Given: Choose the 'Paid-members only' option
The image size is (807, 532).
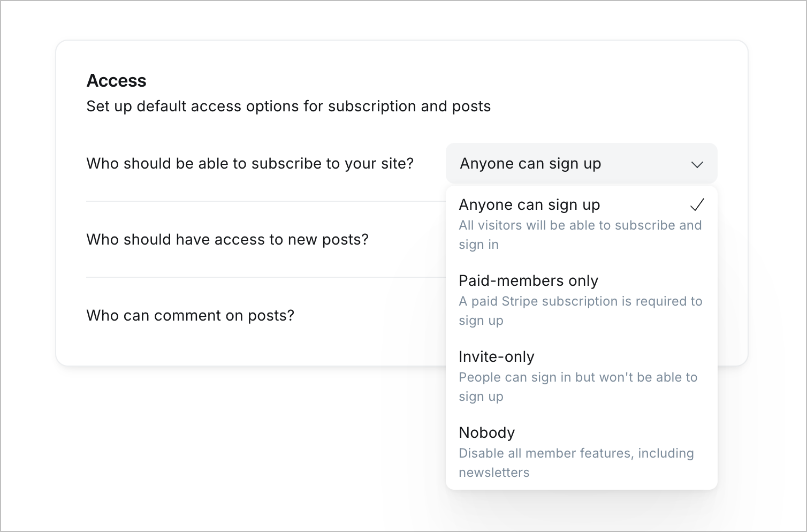Looking at the screenshot, I should point(528,281).
